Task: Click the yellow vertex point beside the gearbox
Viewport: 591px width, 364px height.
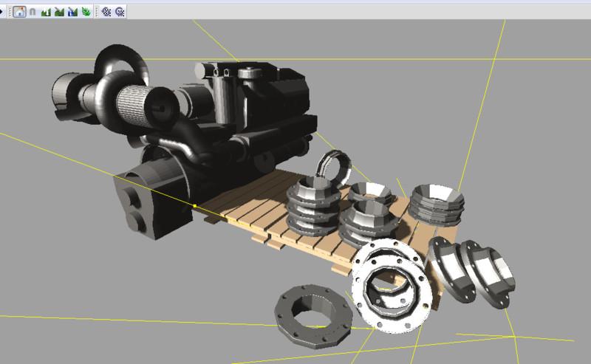Action: point(194,206)
